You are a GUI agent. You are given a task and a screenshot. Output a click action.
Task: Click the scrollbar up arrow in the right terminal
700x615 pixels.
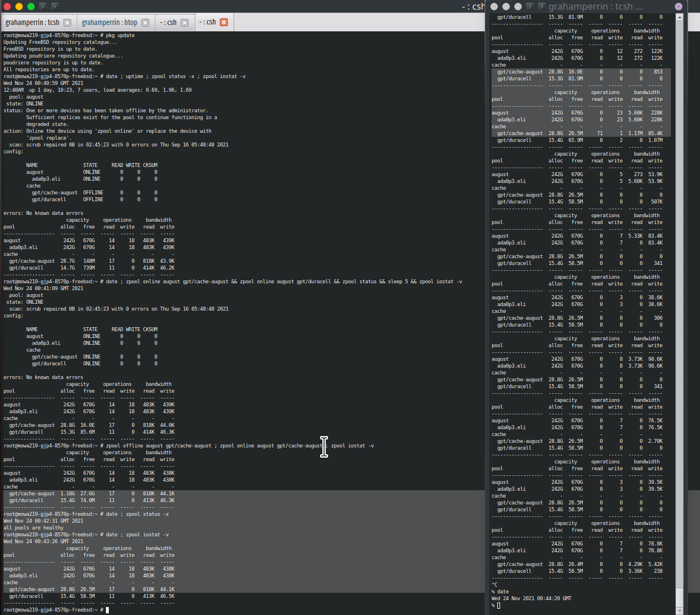[679, 17]
